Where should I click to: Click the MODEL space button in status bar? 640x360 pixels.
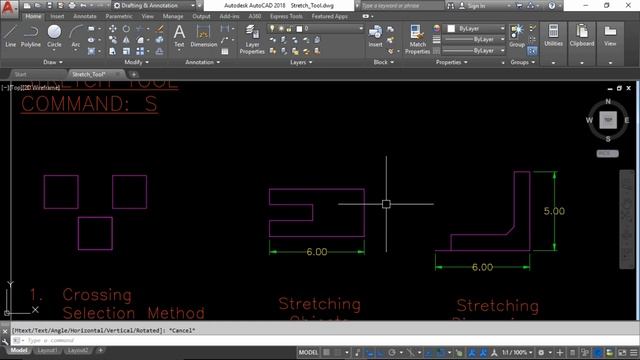(308, 352)
